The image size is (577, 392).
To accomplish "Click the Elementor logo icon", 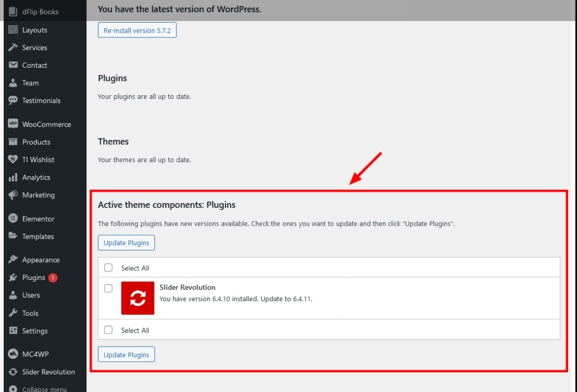I will pos(13,218).
